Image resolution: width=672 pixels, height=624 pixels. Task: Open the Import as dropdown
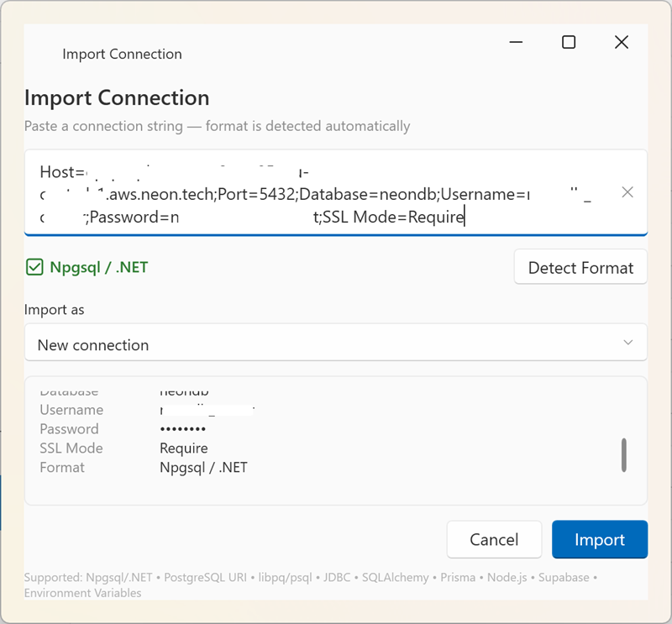pos(335,343)
